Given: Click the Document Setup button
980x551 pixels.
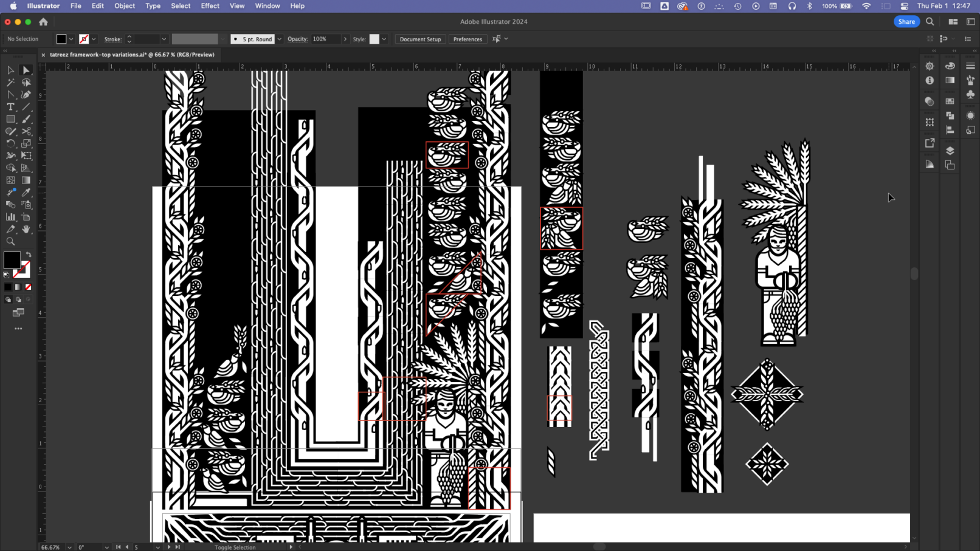Looking at the screenshot, I should click(420, 39).
